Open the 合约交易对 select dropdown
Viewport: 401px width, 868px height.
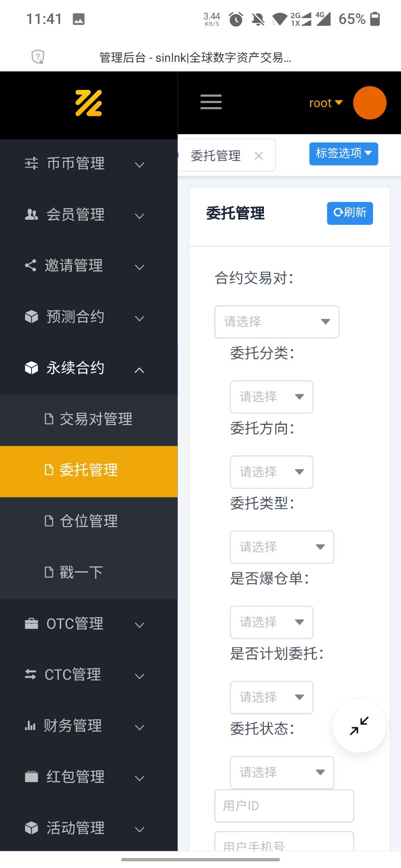(x=277, y=322)
